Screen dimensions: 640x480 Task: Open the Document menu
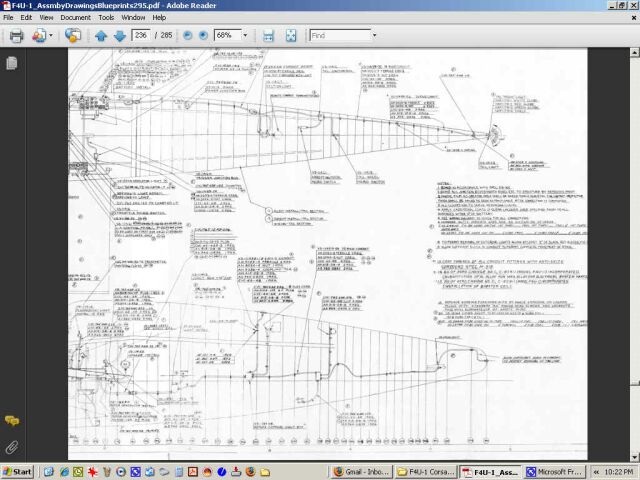(76, 18)
